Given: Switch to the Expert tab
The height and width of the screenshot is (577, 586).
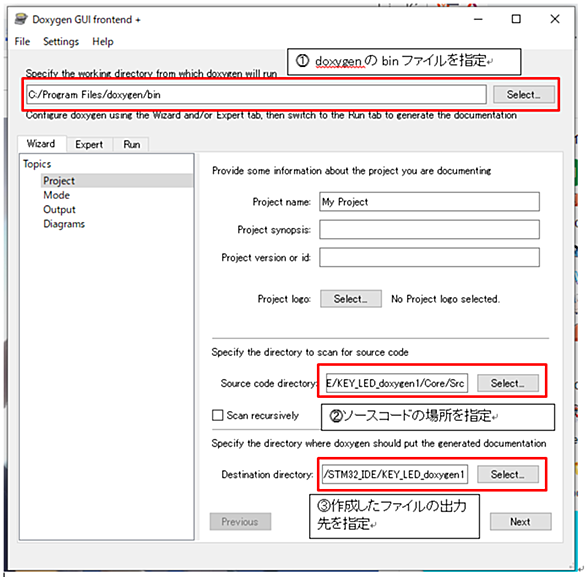Looking at the screenshot, I should (x=89, y=144).
